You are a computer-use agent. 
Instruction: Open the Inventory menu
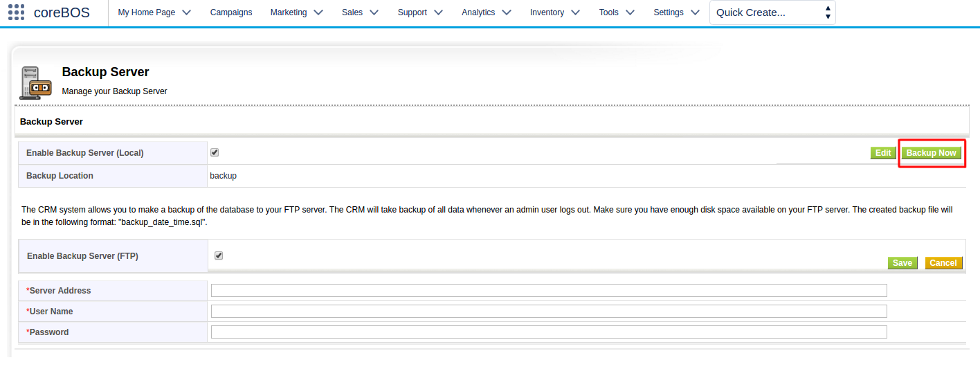(555, 12)
